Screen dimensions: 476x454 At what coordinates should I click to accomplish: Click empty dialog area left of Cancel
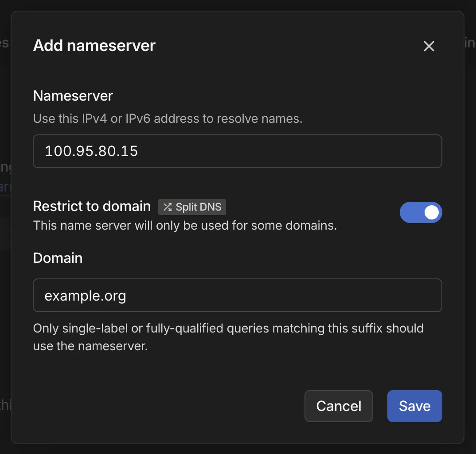click(168, 406)
